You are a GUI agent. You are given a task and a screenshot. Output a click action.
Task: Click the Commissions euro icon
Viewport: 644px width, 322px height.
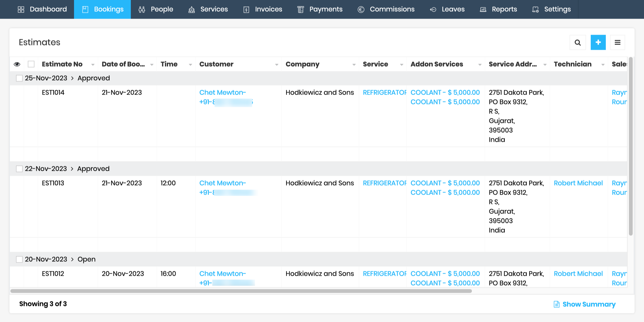click(361, 9)
